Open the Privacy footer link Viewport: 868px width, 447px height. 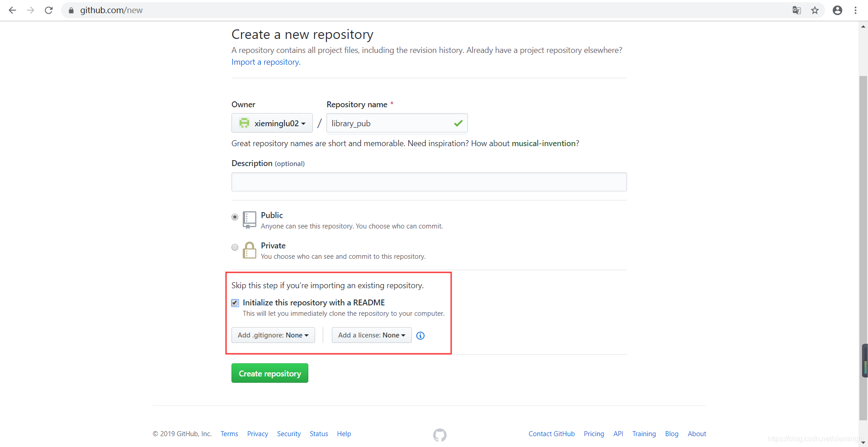pos(258,434)
